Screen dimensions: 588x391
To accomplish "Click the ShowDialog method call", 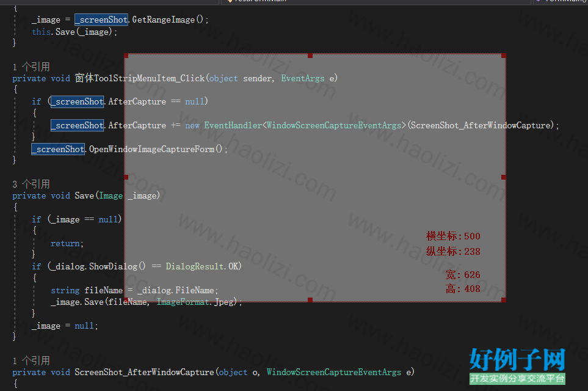I will coord(114,266).
